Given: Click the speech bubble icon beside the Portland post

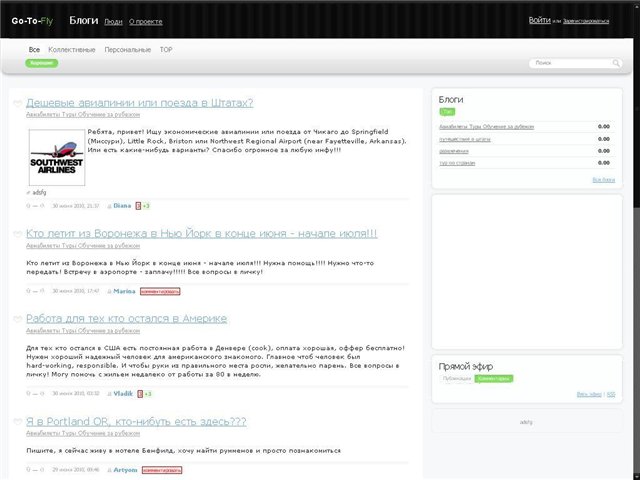Looking at the screenshot, I should click(17, 423).
